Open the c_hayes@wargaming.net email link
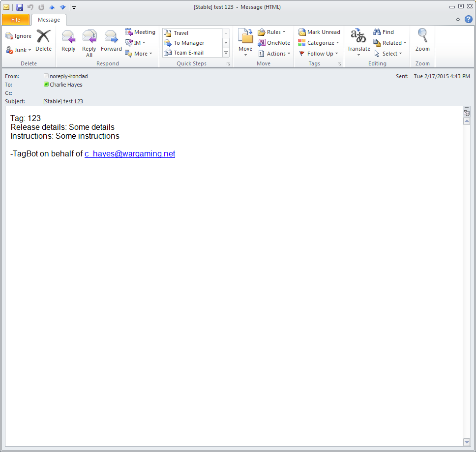 (130, 153)
